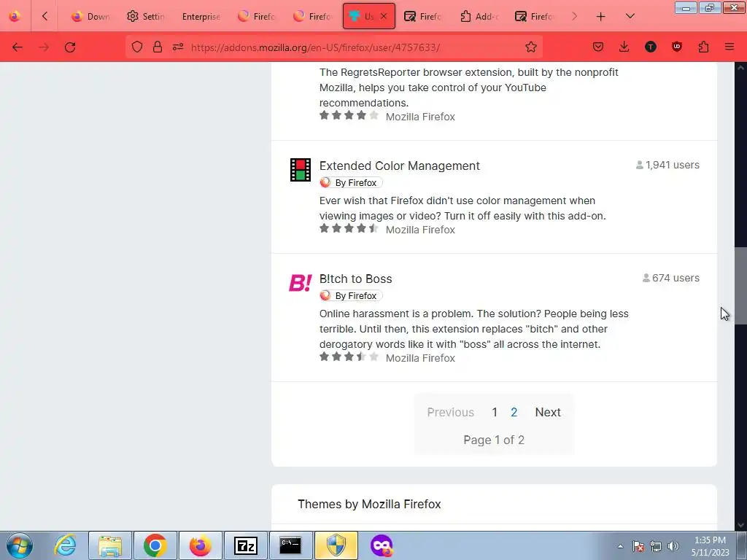This screenshot has width=747, height=560.
Task: Click the 674 users count
Action: (671, 278)
